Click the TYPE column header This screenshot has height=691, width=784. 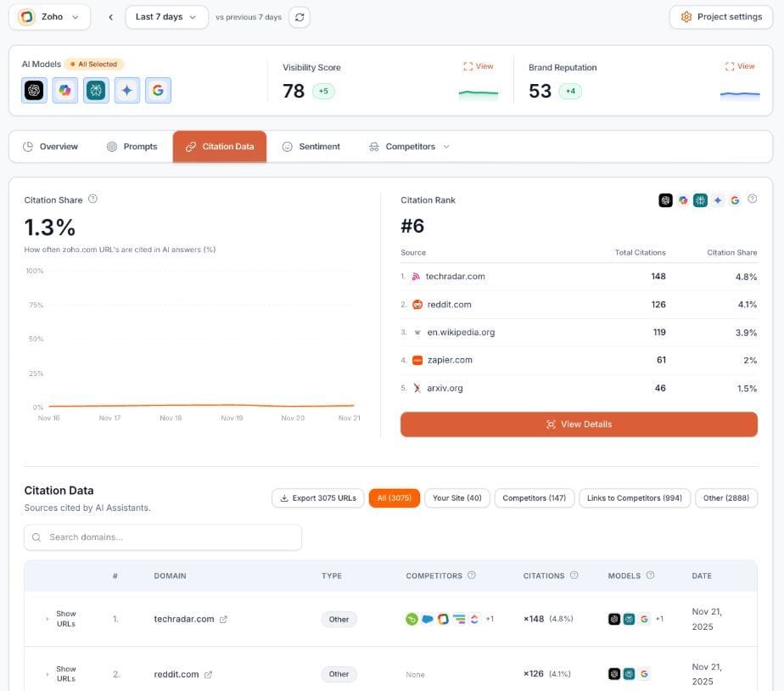point(332,576)
